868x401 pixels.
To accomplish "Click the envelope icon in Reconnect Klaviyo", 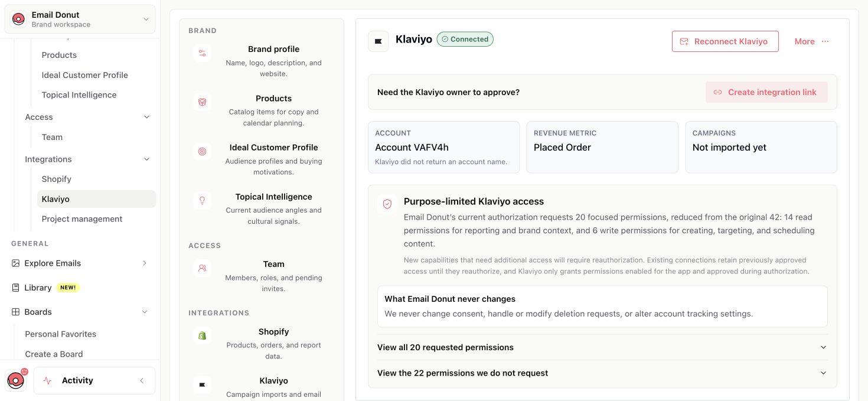I will 684,41.
